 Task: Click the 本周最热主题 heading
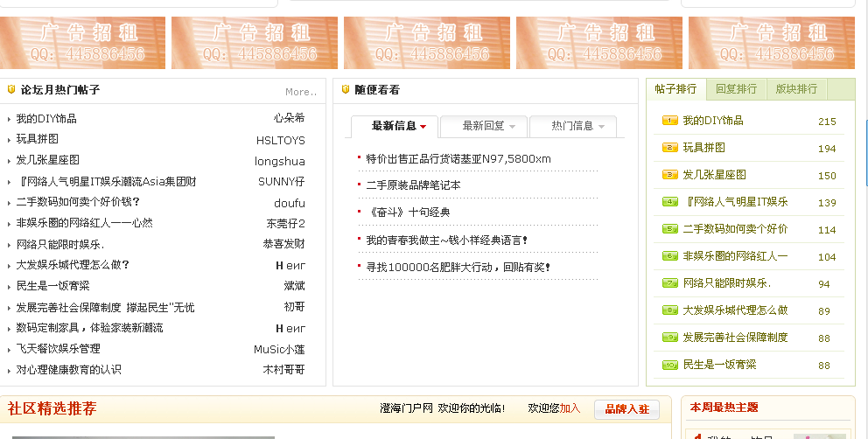pos(724,408)
